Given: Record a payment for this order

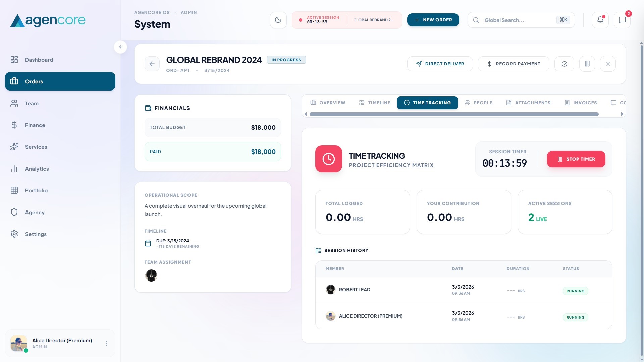Looking at the screenshot, I should pyautogui.click(x=514, y=64).
